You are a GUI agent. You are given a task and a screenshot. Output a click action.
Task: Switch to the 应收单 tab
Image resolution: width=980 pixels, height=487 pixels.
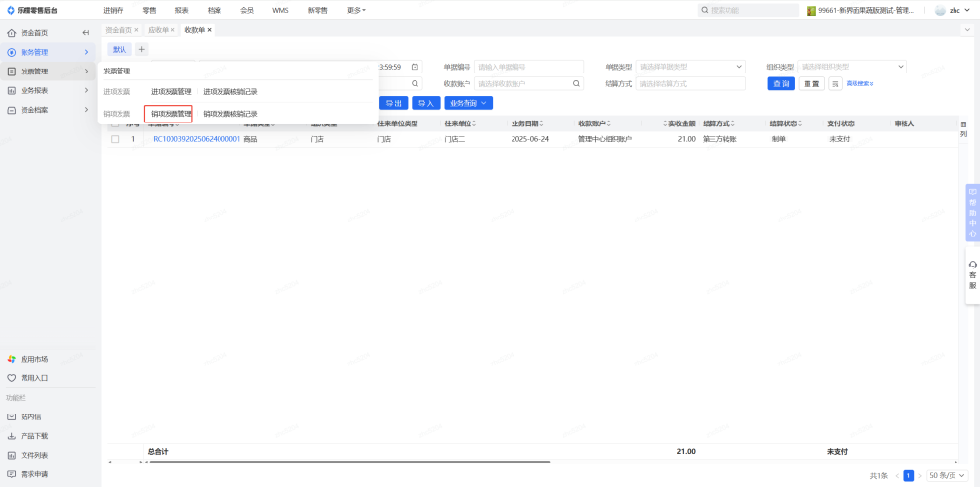click(161, 30)
